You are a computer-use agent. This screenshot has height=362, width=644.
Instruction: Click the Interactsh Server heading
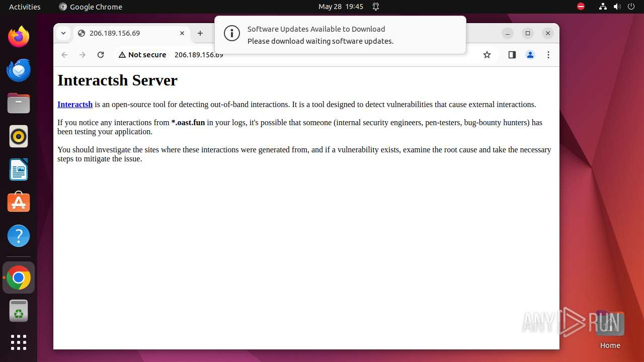pos(117,80)
